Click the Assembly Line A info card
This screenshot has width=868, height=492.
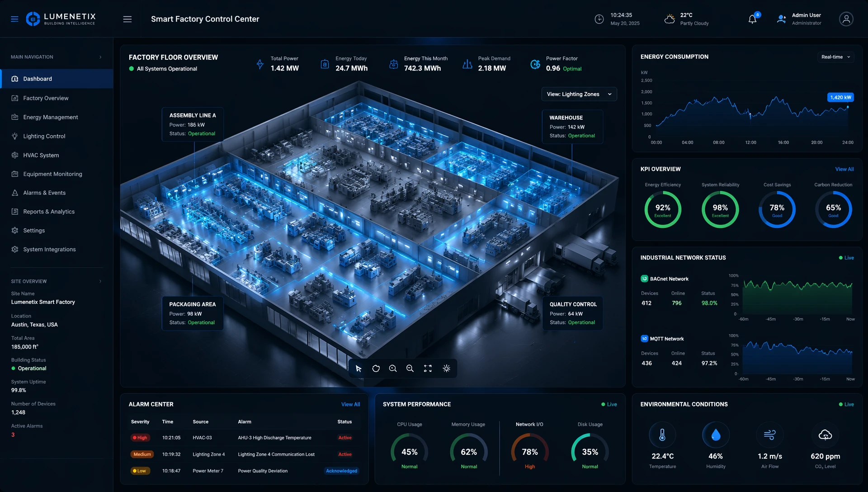(193, 124)
